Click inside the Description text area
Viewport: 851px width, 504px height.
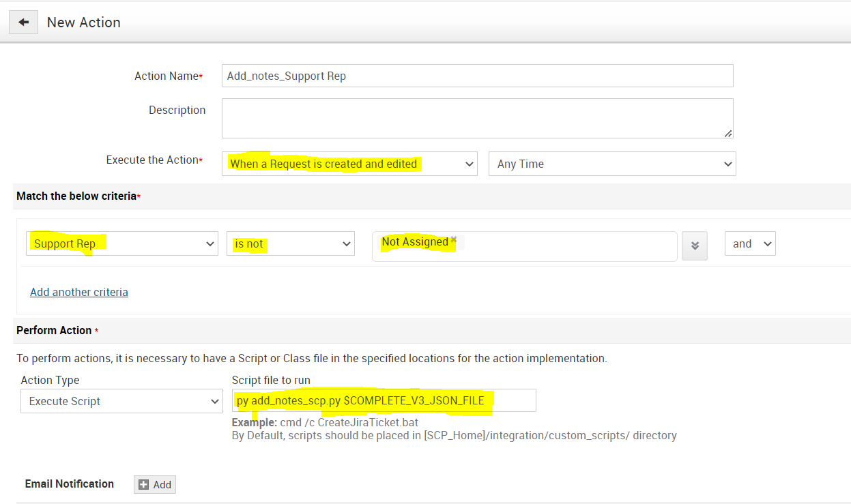(x=477, y=117)
